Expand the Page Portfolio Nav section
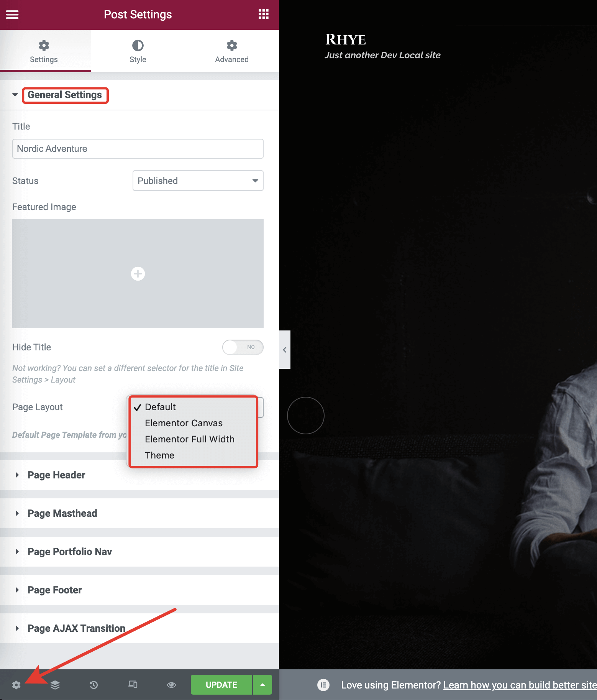Image resolution: width=597 pixels, height=700 pixels. 69,552
